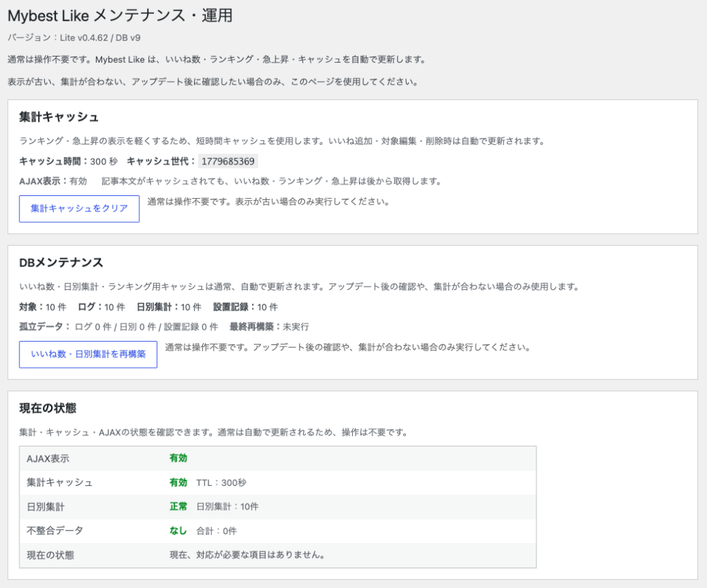Click the AJAX表示 row label in status table
Image resolution: width=707 pixels, height=588 pixels.
click(48, 459)
